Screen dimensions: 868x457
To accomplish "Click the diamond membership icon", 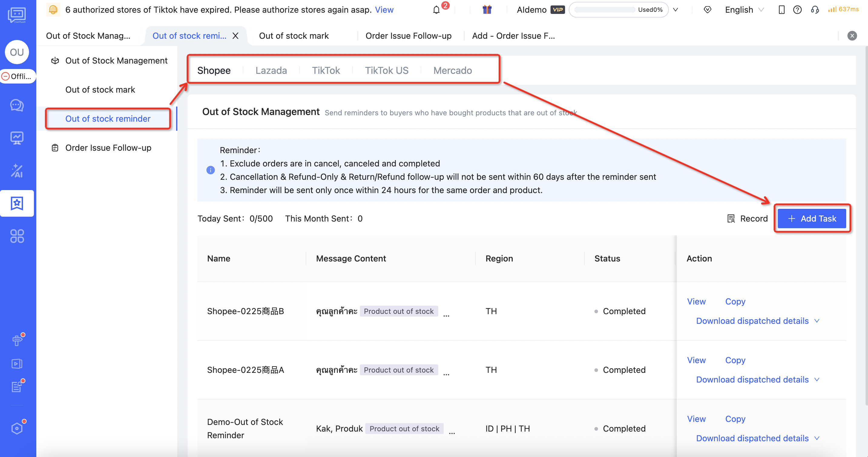I will pos(707,10).
